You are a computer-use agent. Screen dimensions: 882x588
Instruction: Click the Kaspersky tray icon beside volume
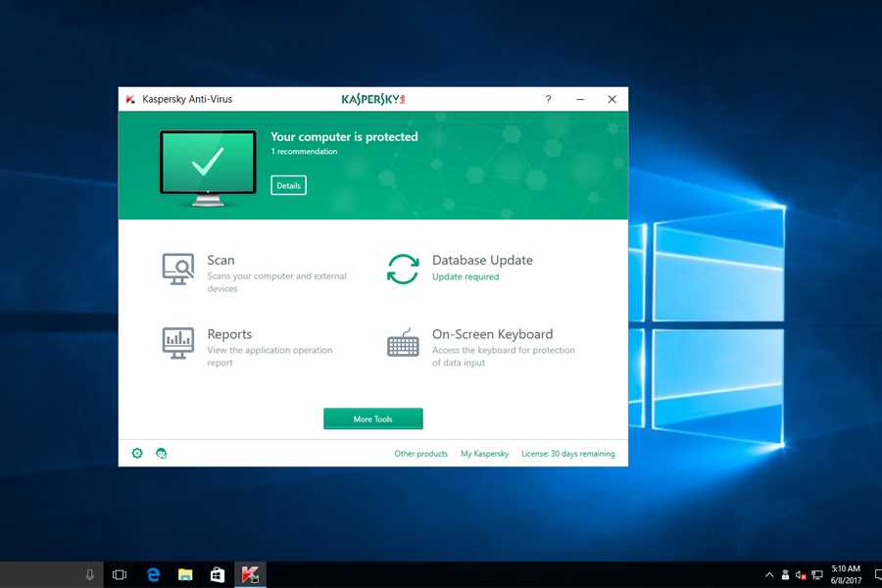pos(785,575)
